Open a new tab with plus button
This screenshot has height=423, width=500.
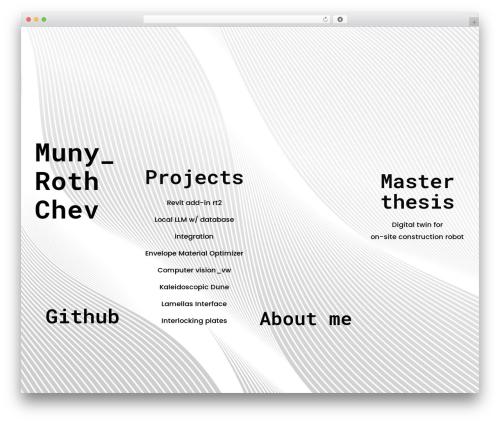[474, 22]
